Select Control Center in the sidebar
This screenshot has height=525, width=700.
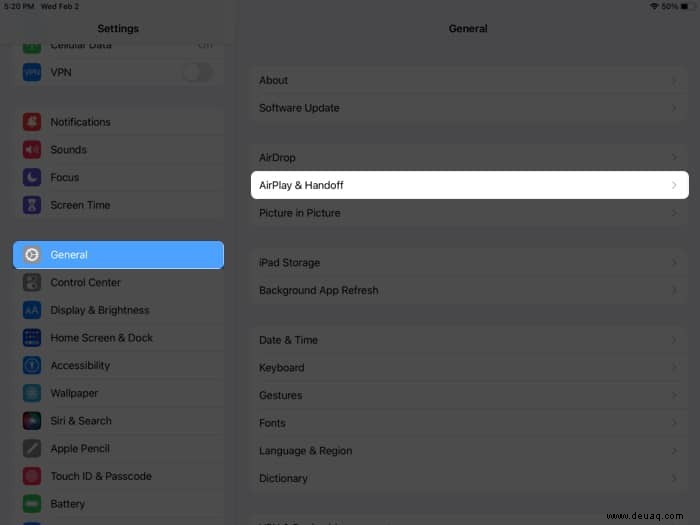coord(118,283)
